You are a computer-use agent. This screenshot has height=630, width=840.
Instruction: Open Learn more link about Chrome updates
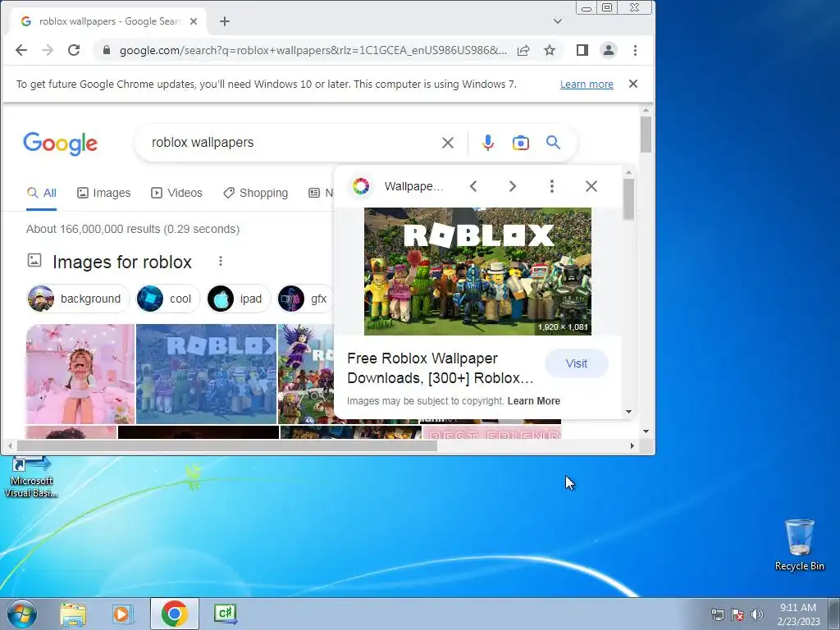[x=587, y=84]
